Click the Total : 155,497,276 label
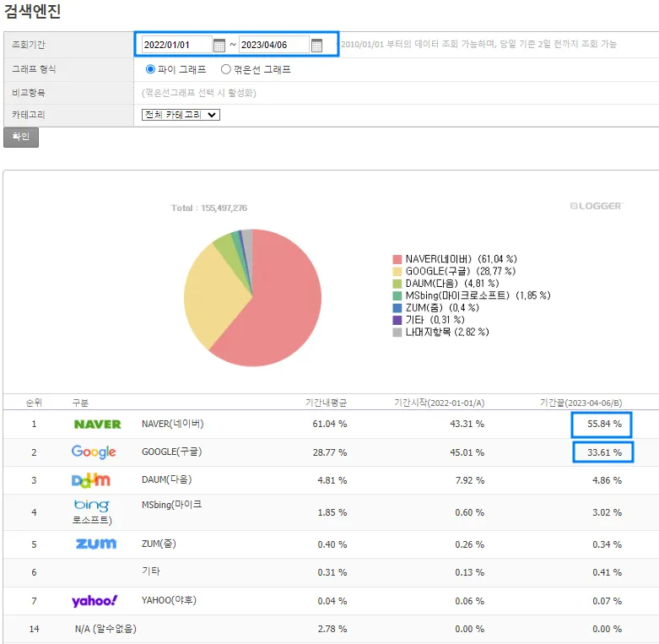The height and width of the screenshot is (644, 659). [209, 208]
